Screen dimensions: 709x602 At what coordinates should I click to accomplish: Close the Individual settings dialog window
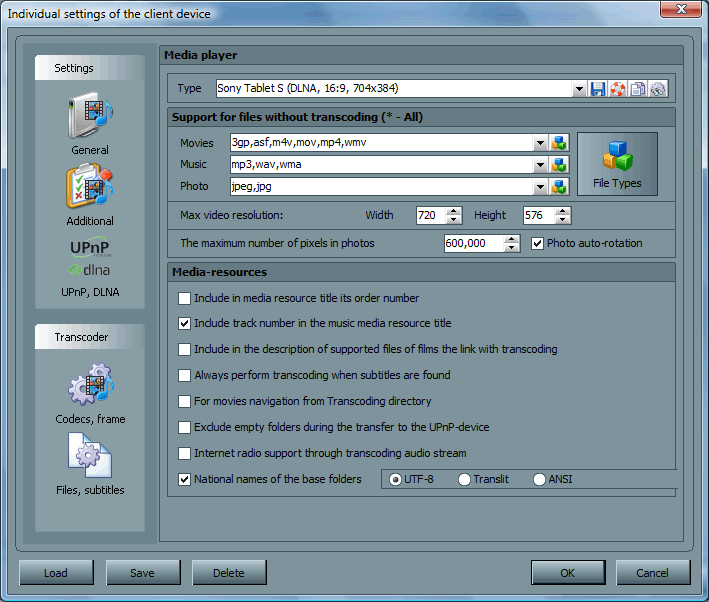pyautogui.click(x=681, y=9)
